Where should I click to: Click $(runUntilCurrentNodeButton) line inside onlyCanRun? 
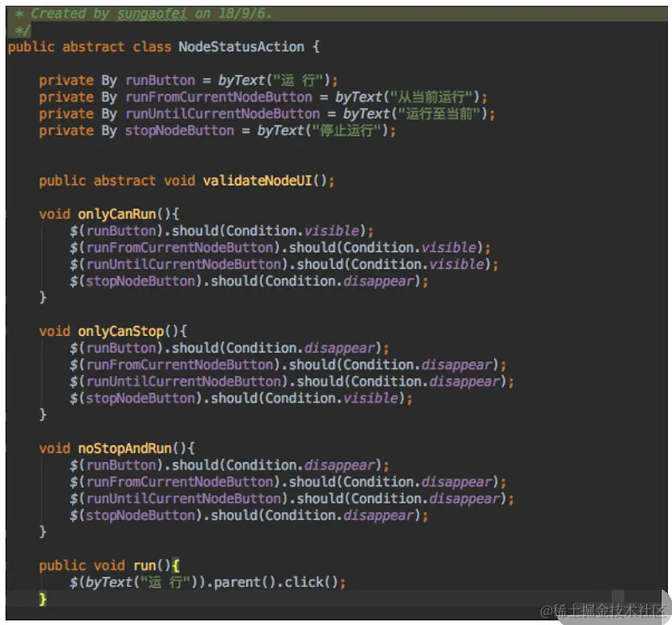pyautogui.click(x=284, y=264)
